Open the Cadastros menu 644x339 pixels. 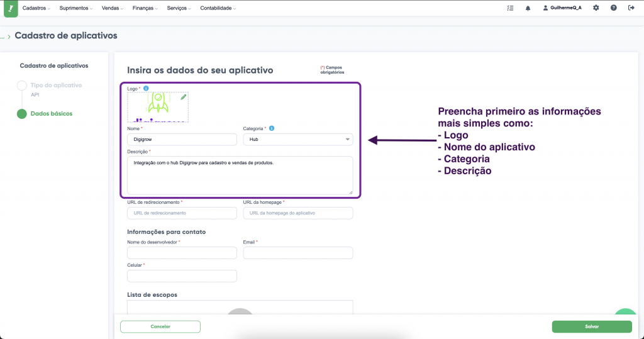click(36, 8)
